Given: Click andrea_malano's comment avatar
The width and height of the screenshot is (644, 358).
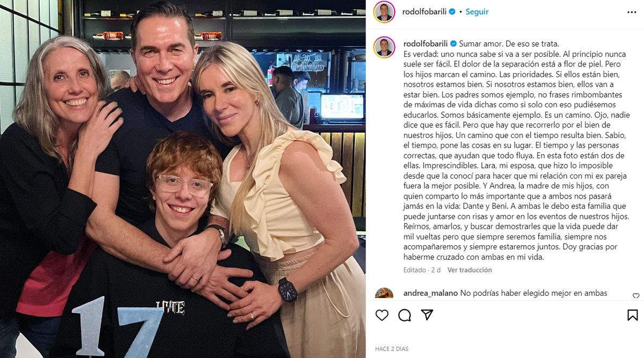Looking at the screenshot, I should 384,293.
